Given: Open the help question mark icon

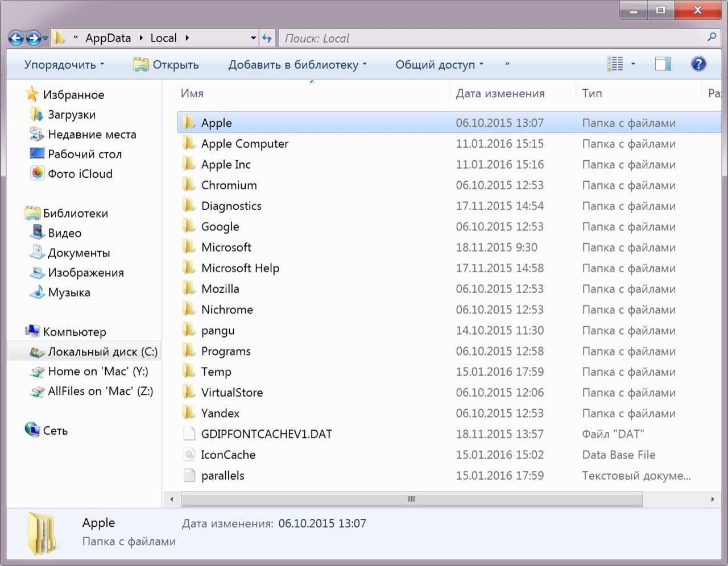Looking at the screenshot, I should (698, 64).
